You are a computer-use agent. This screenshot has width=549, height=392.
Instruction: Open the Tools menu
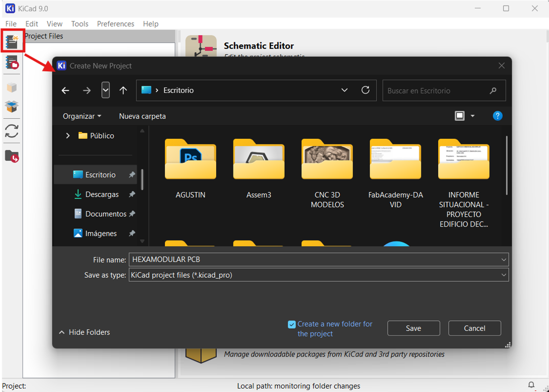pyautogui.click(x=79, y=24)
